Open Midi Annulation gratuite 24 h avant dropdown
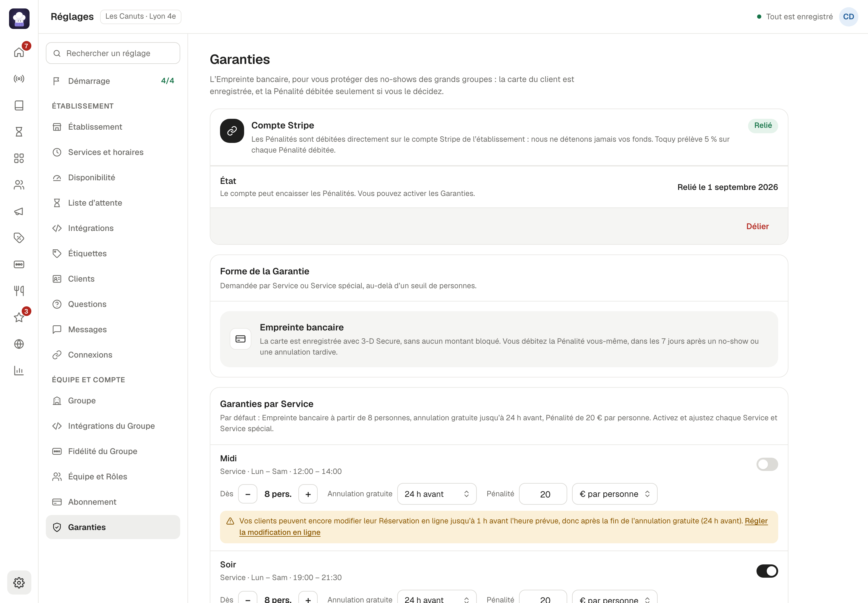The width and height of the screenshot is (868, 603). pos(437,494)
